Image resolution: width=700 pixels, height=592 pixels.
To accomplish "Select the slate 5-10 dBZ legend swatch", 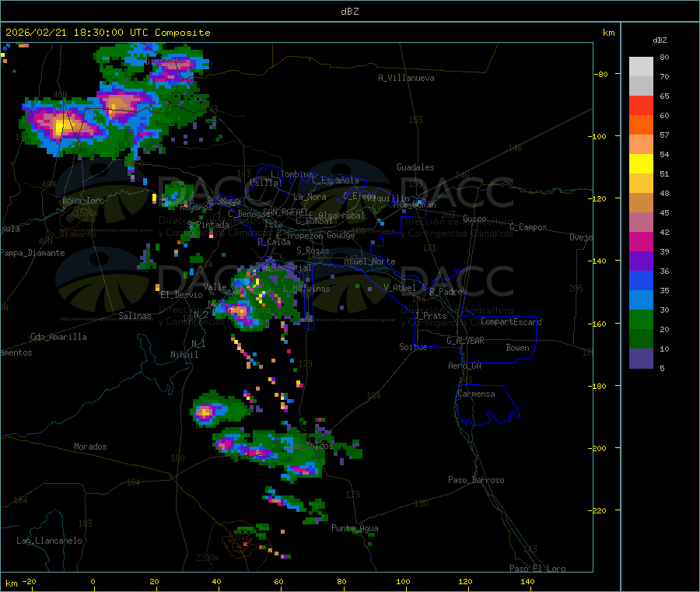I will (641, 359).
